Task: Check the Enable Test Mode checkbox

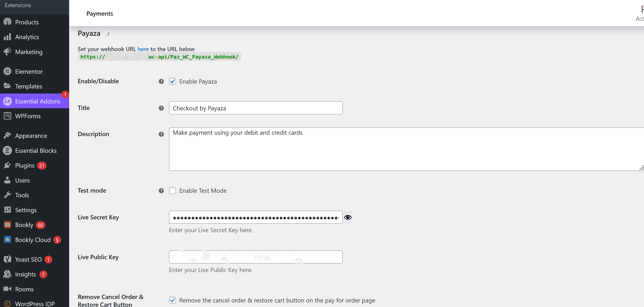Action: tap(173, 191)
